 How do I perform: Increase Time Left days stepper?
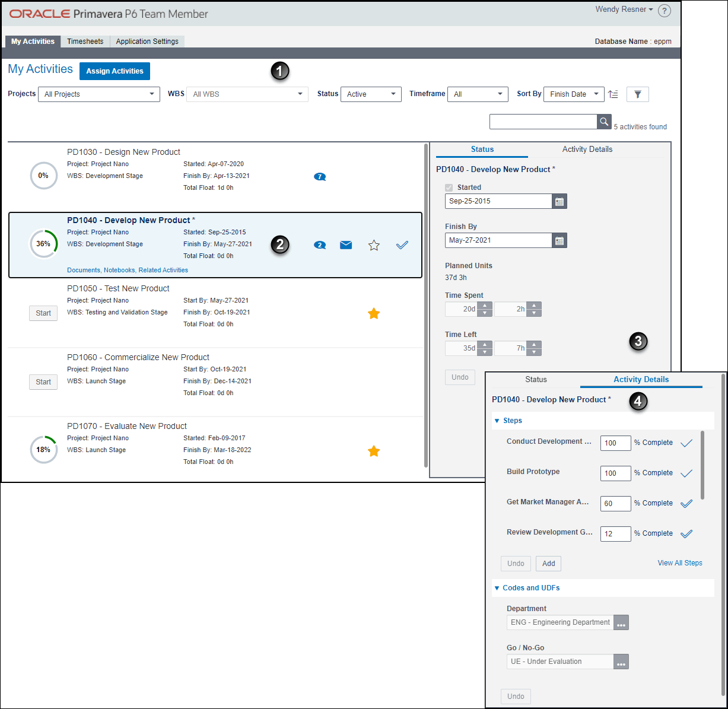[485, 345]
